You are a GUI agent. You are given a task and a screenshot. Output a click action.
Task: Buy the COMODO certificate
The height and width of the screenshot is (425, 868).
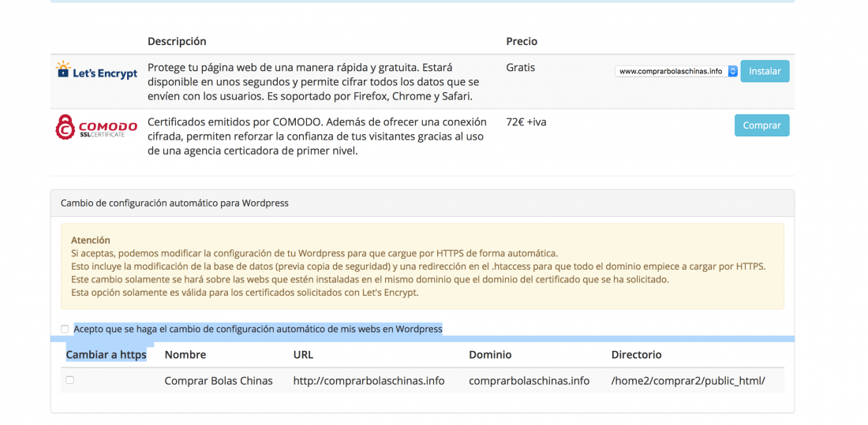tap(761, 125)
